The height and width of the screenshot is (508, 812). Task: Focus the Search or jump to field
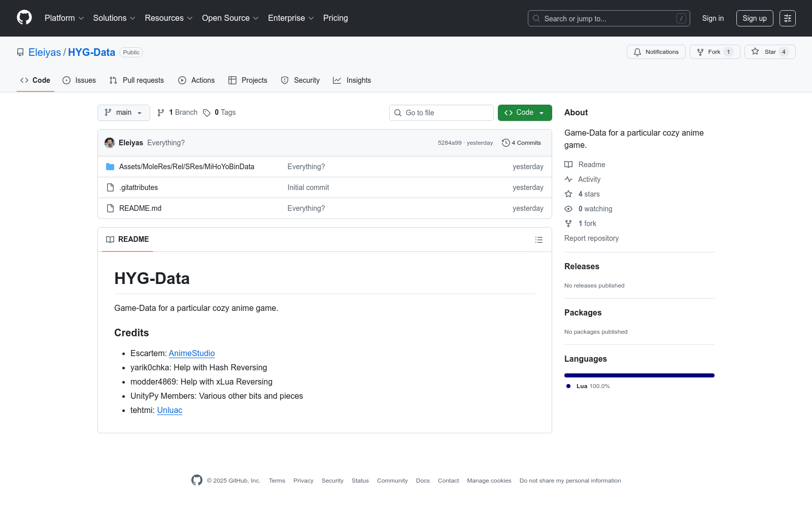point(609,18)
